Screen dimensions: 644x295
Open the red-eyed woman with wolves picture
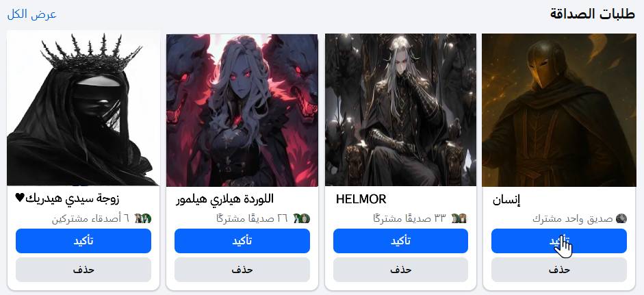click(242, 110)
